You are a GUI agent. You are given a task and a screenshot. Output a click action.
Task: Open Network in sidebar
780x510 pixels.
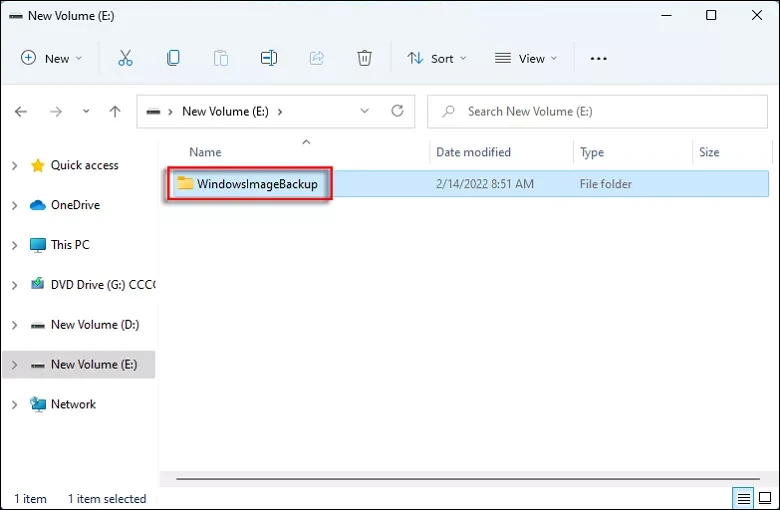73,405
